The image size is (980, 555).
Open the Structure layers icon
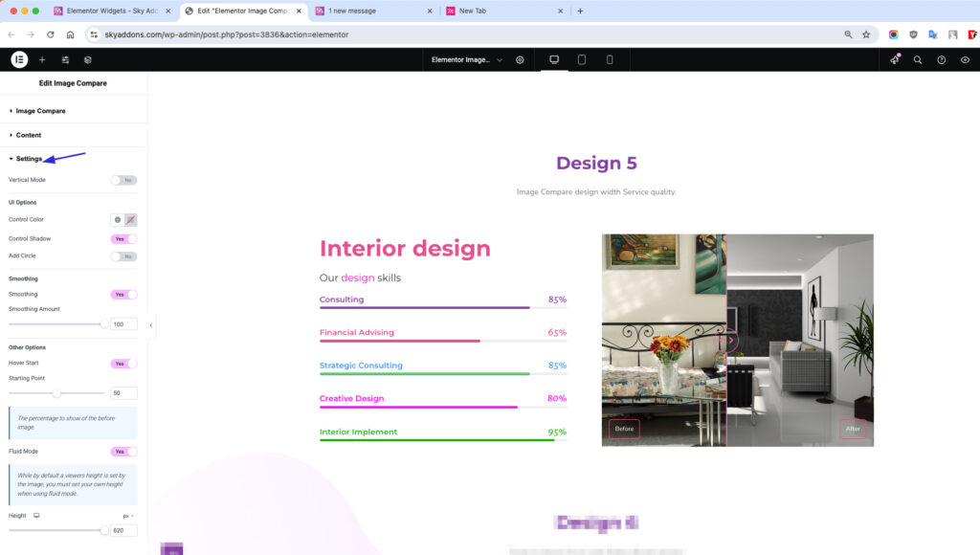pos(87,60)
